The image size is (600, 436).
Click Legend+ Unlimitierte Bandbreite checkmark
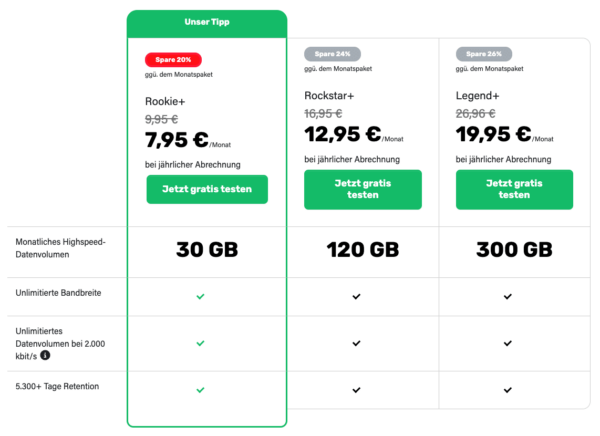(x=507, y=297)
